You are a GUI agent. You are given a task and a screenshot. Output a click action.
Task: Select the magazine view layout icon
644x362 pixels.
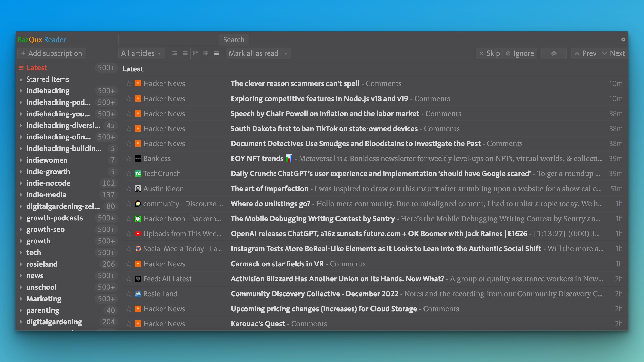(195, 53)
